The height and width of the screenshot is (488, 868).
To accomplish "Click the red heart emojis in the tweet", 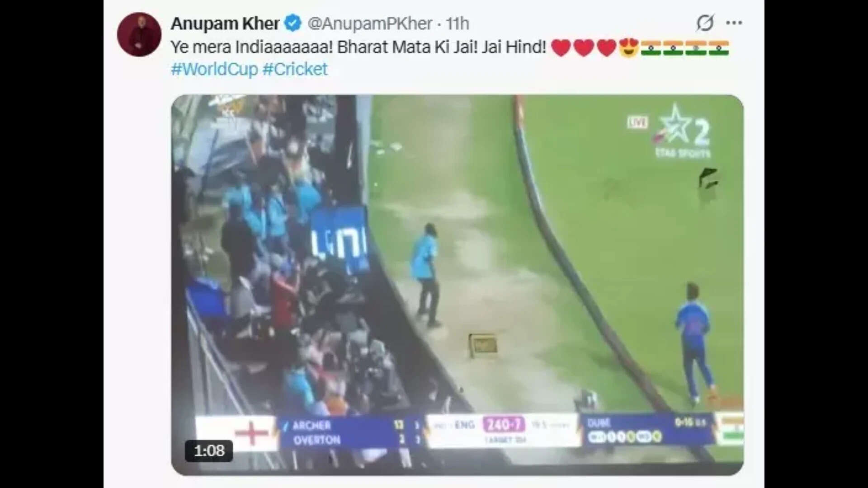I will click(x=584, y=48).
